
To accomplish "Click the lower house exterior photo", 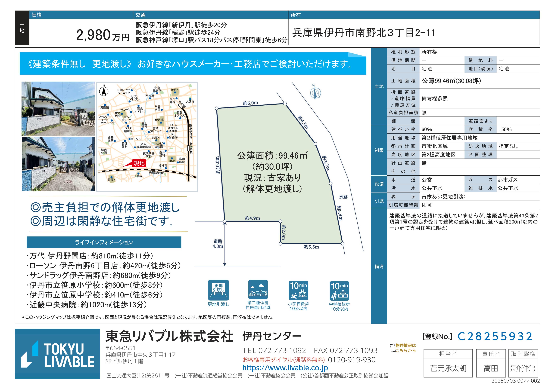I will (x=58, y=164).
